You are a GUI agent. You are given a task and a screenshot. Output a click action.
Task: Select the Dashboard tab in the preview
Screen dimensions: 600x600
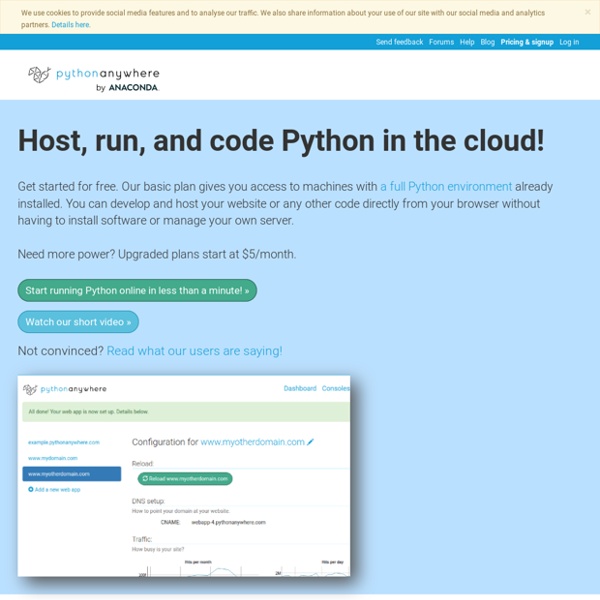[299, 388]
